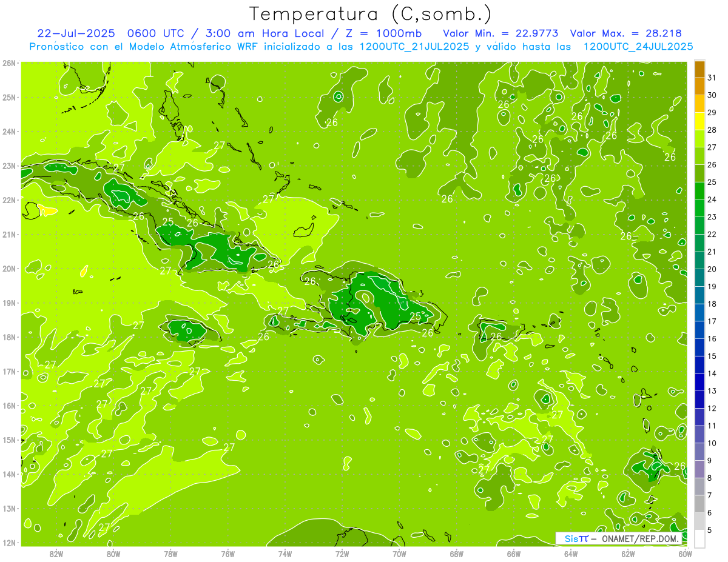Click the '70W' longitude axis label
The image size is (728, 562).
pos(399,554)
